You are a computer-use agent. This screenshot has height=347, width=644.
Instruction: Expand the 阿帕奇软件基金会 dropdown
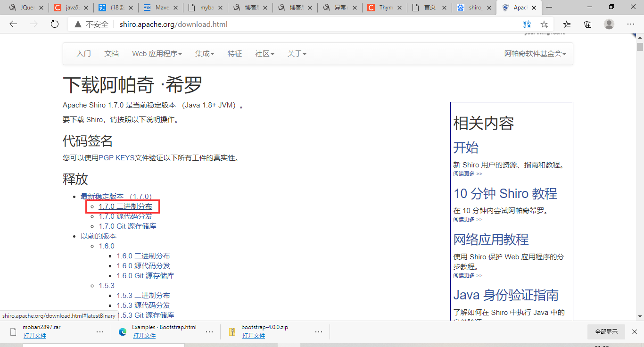535,54
